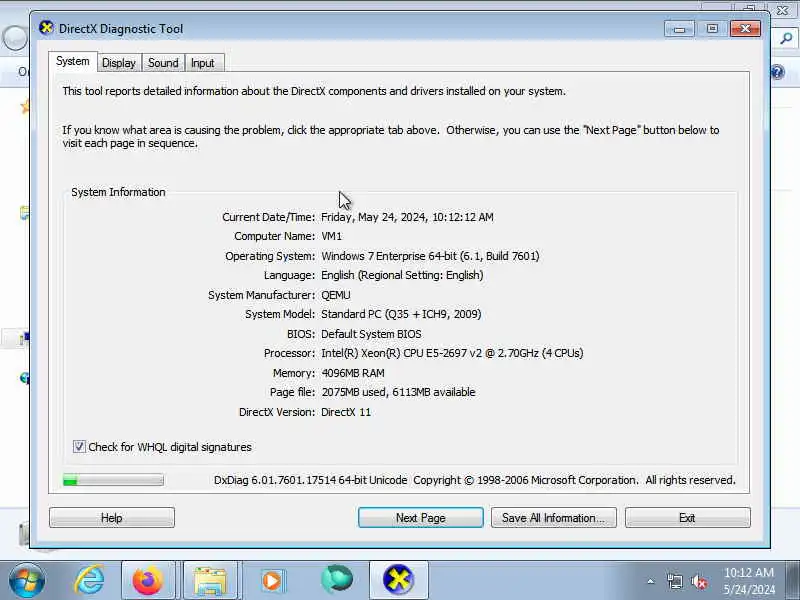Click the green round taskbar app icon
Screen dimensions: 800x600
(x=337, y=580)
